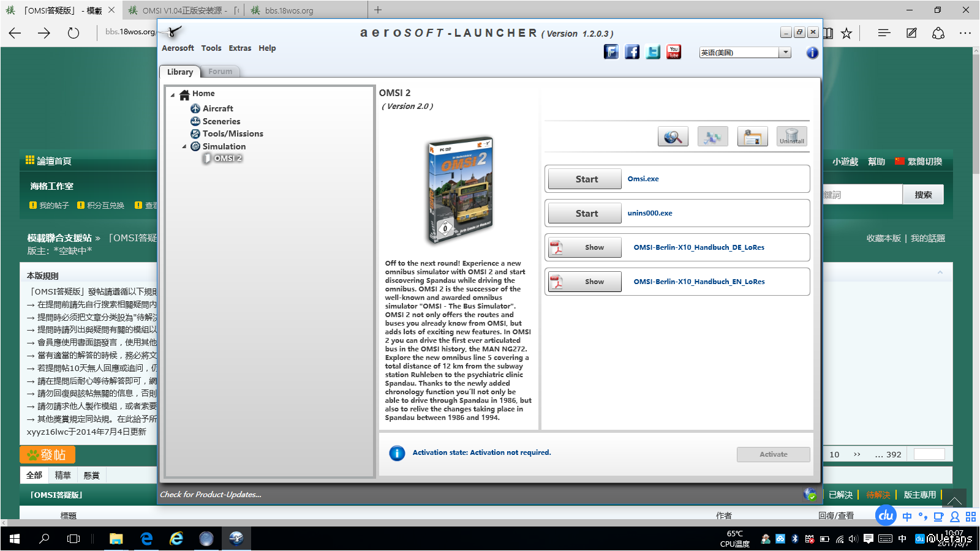Screen dimensions: 980x551
Task: Click the forum page number input box
Action: coord(929,454)
